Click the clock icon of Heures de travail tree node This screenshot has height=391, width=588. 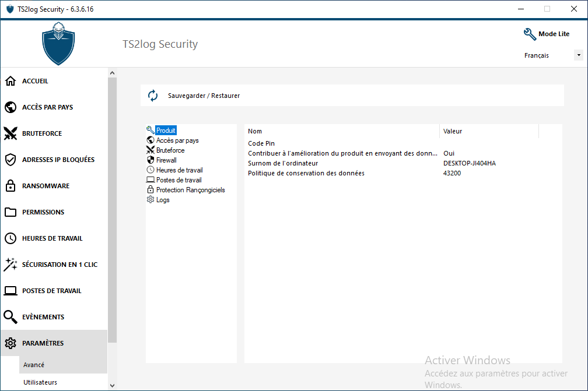pos(150,170)
